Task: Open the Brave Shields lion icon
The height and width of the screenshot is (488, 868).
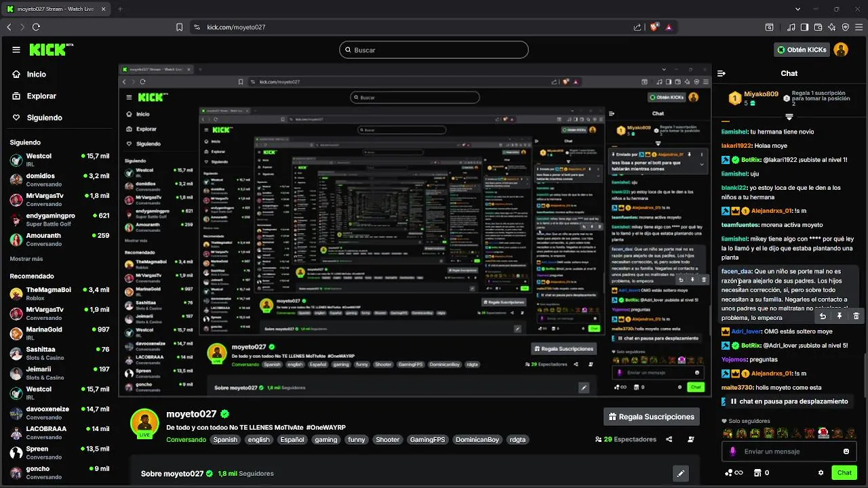Action: [654, 27]
